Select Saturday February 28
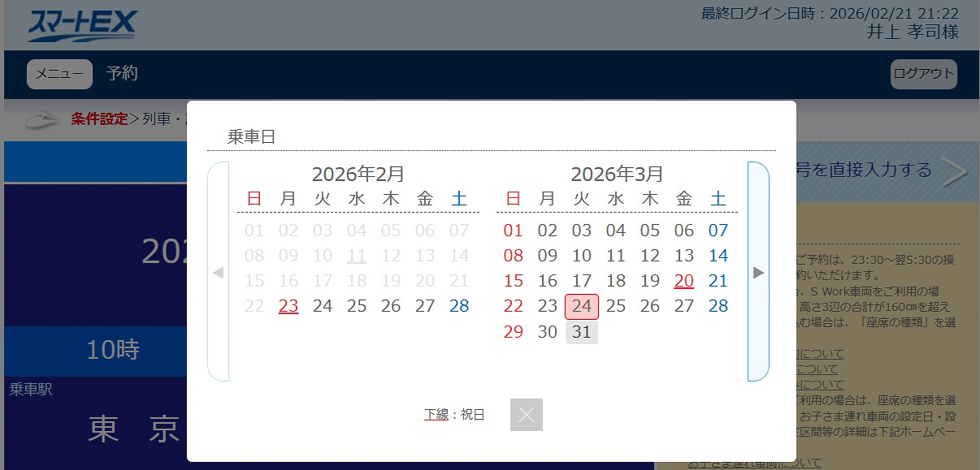The height and width of the screenshot is (470, 980). point(459,306)
